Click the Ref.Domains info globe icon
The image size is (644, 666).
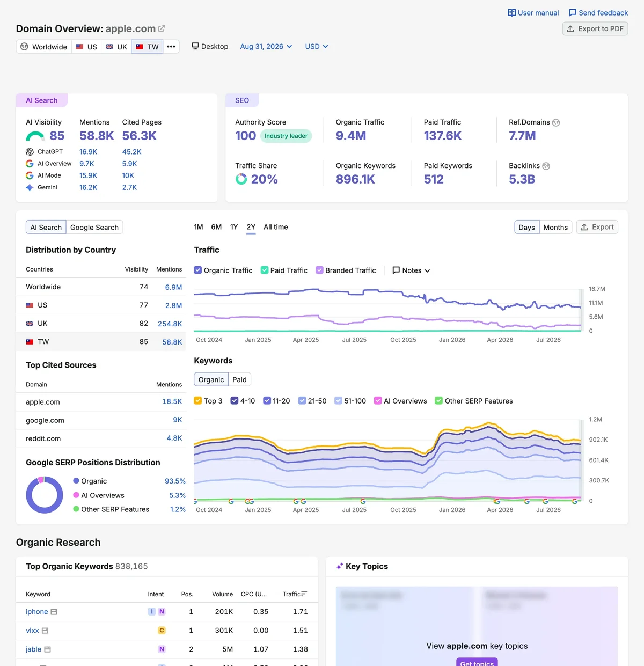tap(556, 122)
